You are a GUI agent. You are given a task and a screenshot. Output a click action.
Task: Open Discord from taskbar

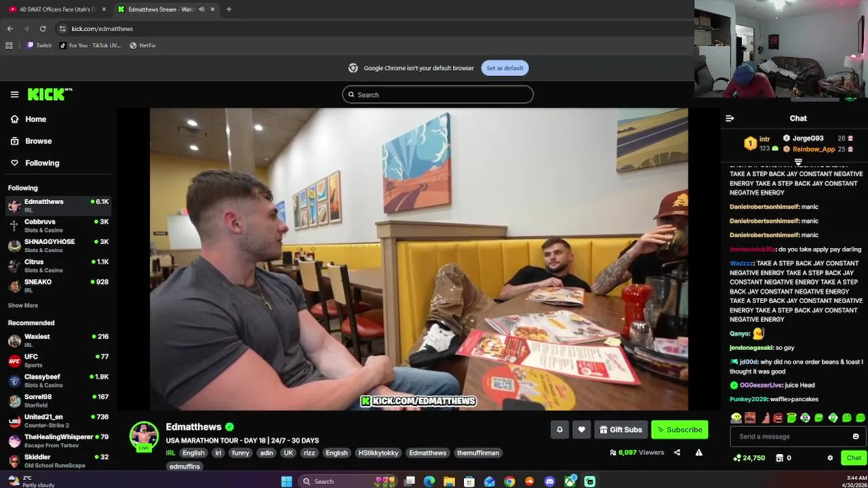pos(550,481)
